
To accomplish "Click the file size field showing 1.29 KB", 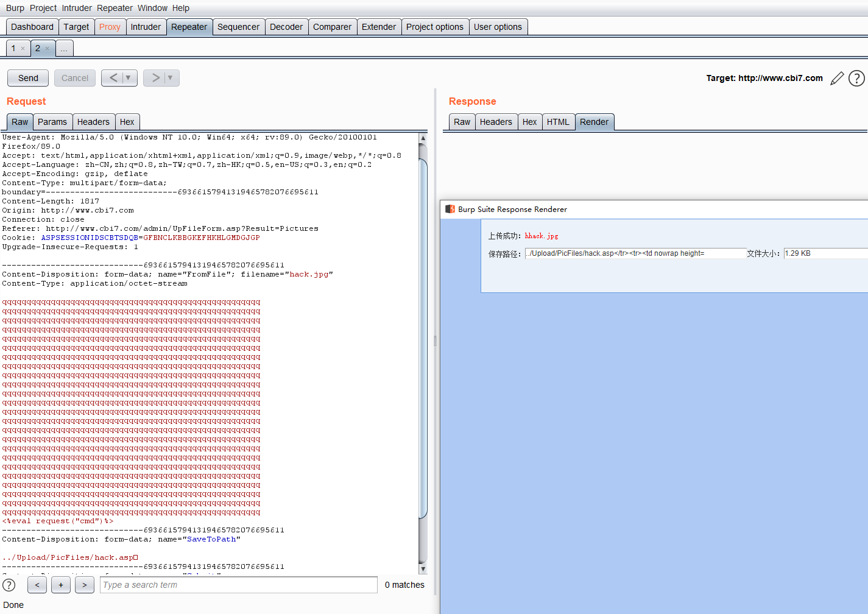I will click(x=826, y=253).
